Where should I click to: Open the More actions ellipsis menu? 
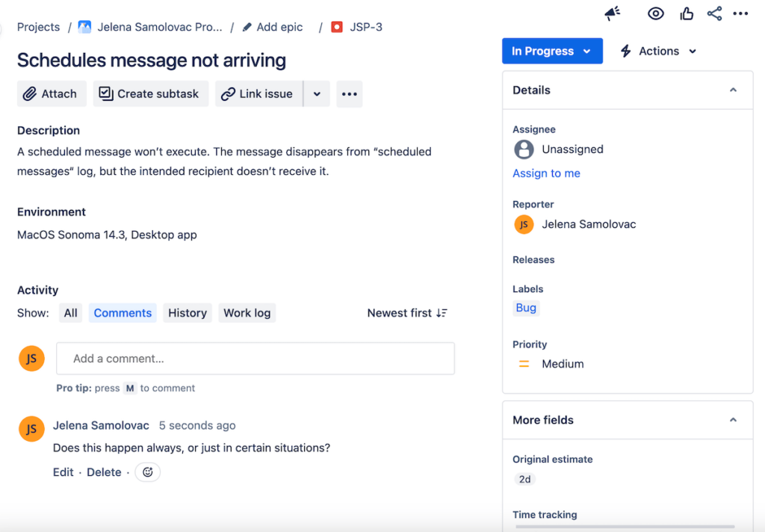pyautogui.click(x=349, y=93)
